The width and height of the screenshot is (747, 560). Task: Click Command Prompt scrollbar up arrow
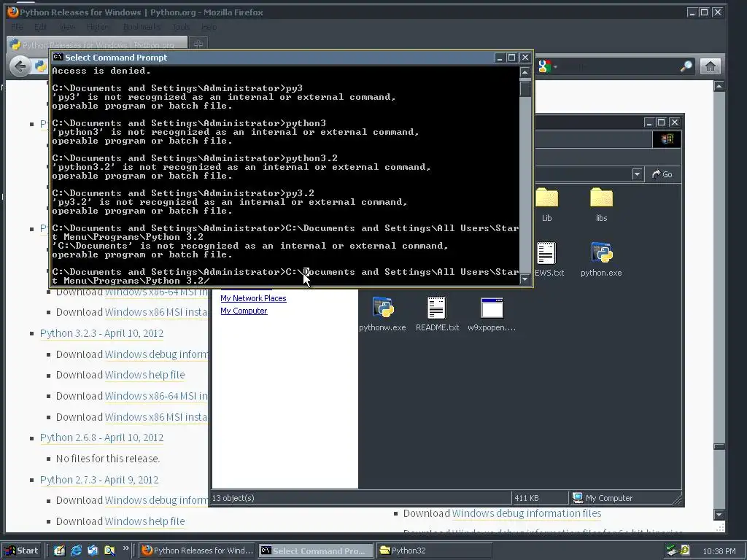pyautogui.click(x=525, y=72)
